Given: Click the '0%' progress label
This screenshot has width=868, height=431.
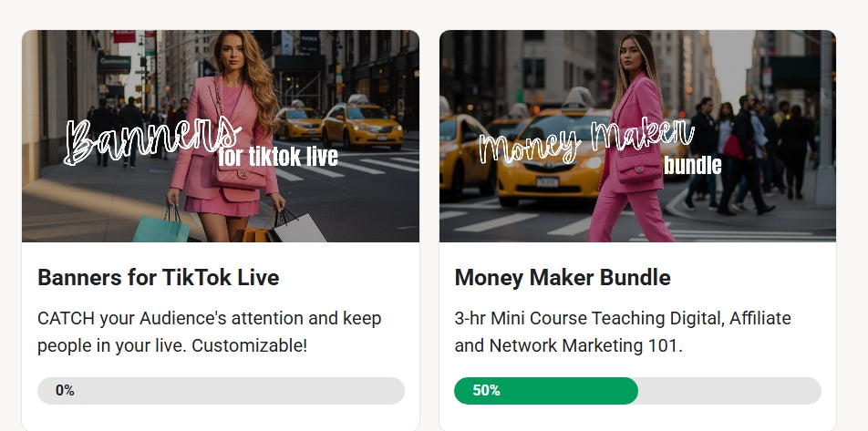Looking at the screenshot, I should [x=65, y=391].
